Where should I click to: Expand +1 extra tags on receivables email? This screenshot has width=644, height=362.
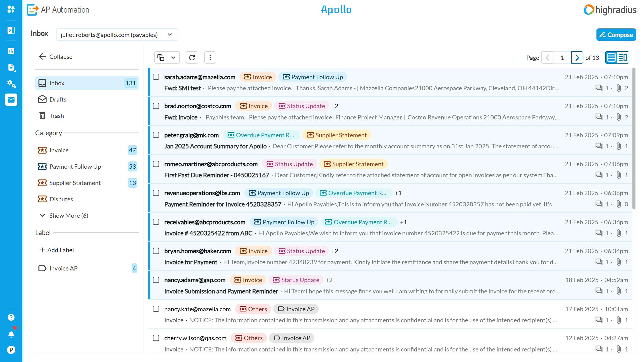click(404, 222)
